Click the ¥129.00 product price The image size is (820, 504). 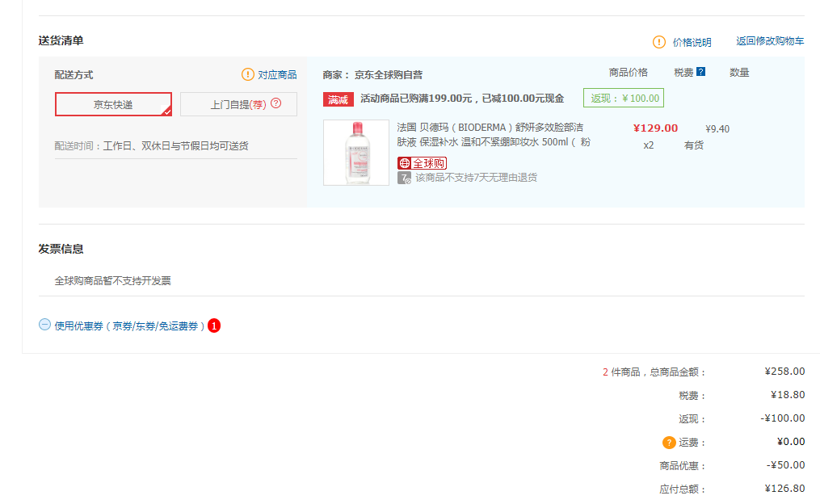coord(655,128)
